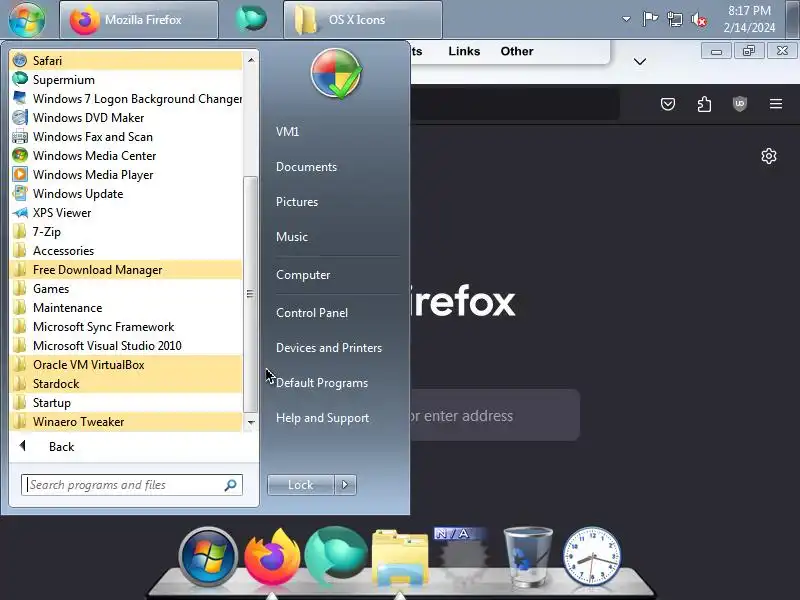Screen dimensions: 800x600
Task: Open the Firefox hamburger menu
Action: pos(776,104)
